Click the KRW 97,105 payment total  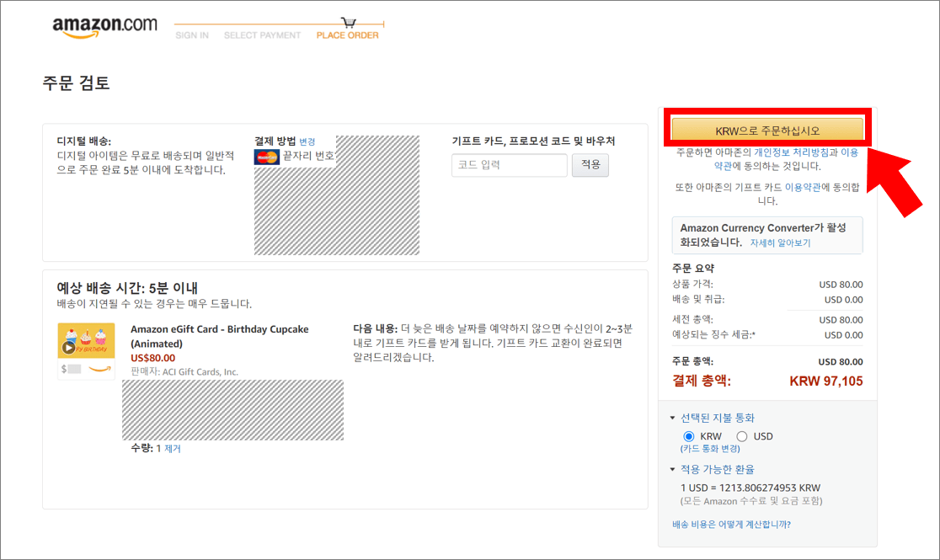coord(826,381)
